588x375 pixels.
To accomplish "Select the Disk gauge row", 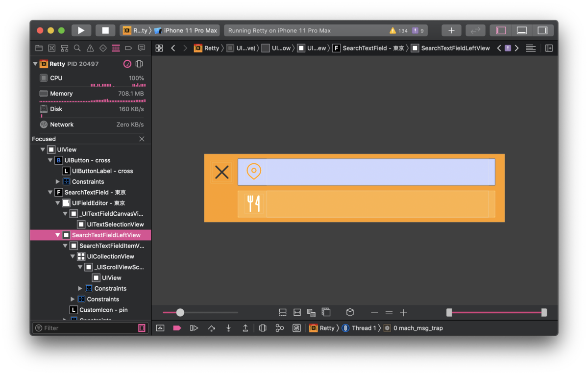I will coord(91,111).
